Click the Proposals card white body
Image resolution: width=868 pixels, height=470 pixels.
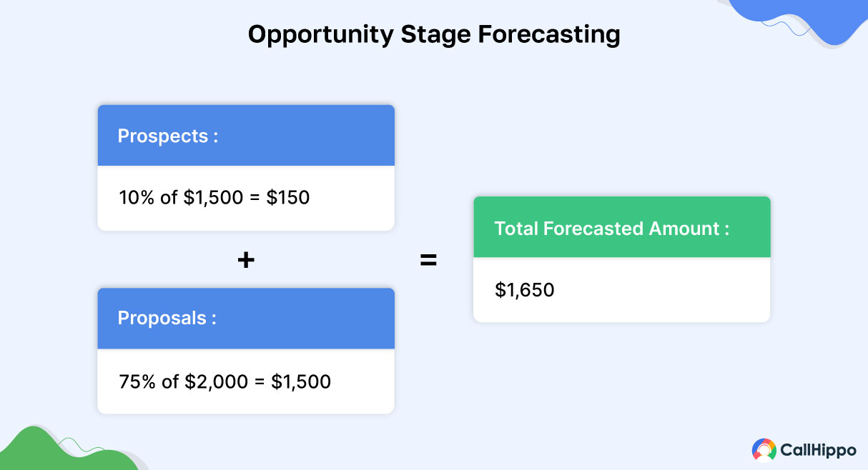click(x=246, y=381)
